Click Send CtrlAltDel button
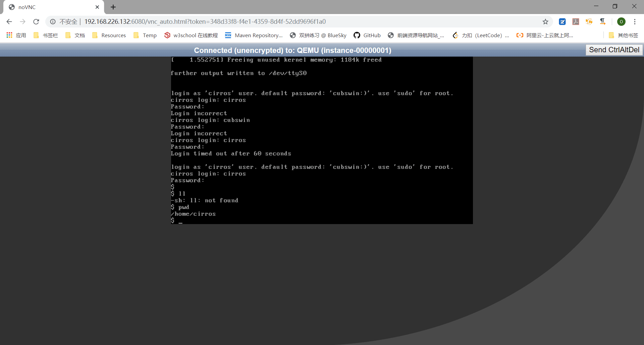Viewport: 644px width, 345px height. click(614, 50)
